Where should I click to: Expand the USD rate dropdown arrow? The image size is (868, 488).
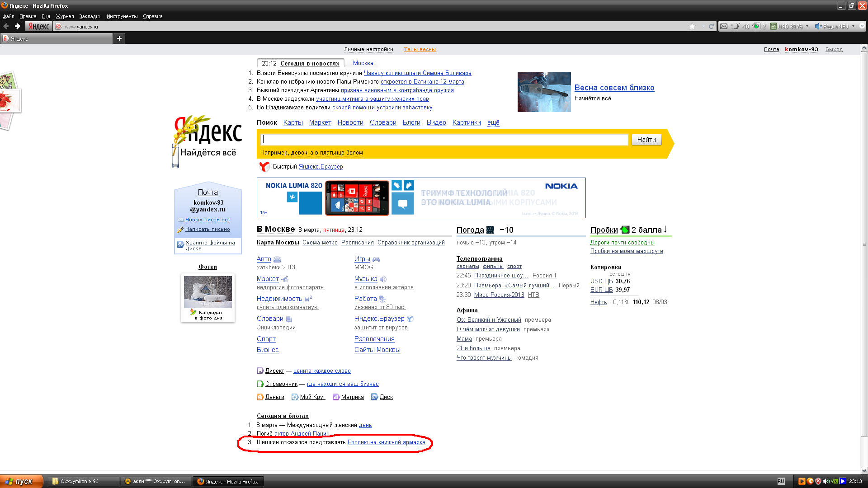tap(807, 26)
